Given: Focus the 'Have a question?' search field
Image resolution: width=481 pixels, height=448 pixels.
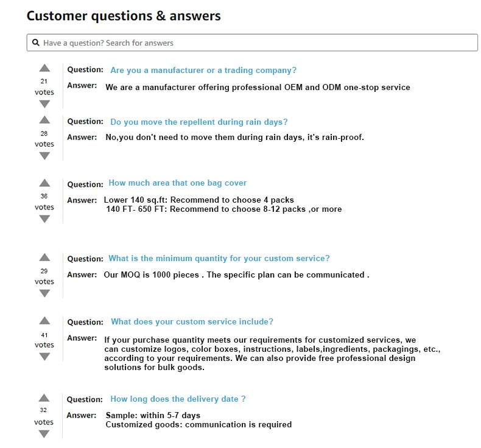Looking at the screenshot, I should click(x=252, y=43).
